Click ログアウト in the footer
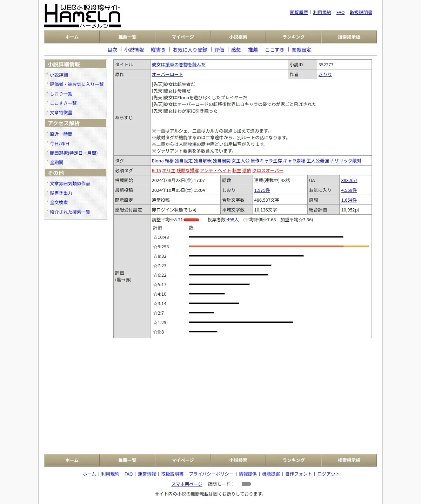421x504 pixels. pos(328,474)
